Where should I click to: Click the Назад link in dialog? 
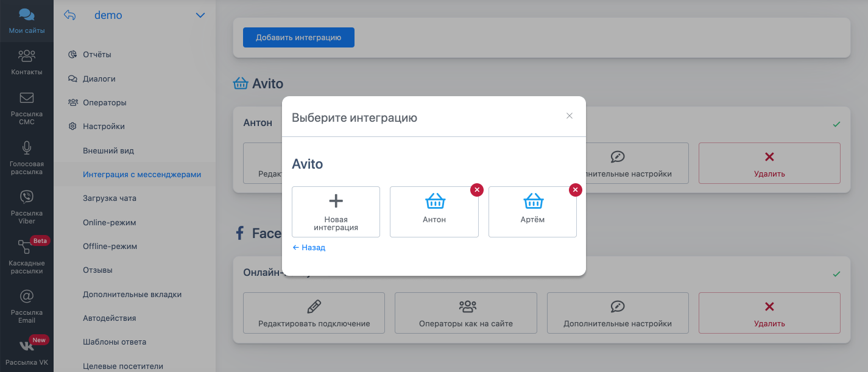tap(309, 248)
